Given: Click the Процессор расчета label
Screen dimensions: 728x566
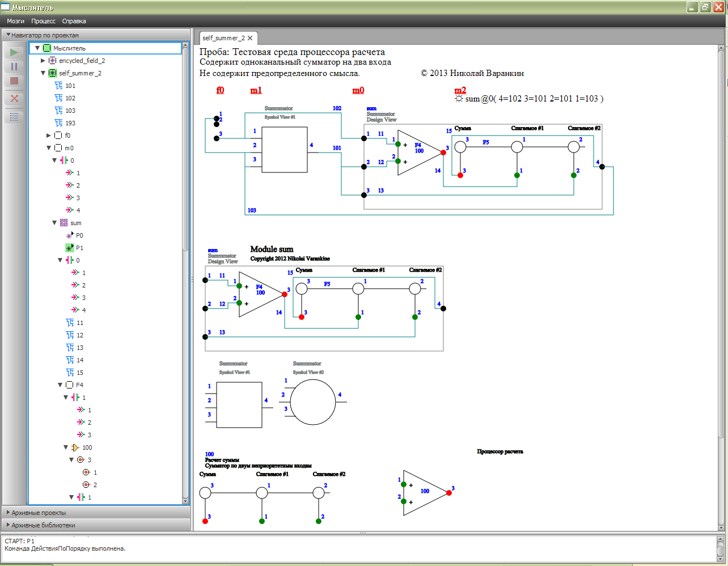Looking at the screenshot, I should [x=500, y=451].
